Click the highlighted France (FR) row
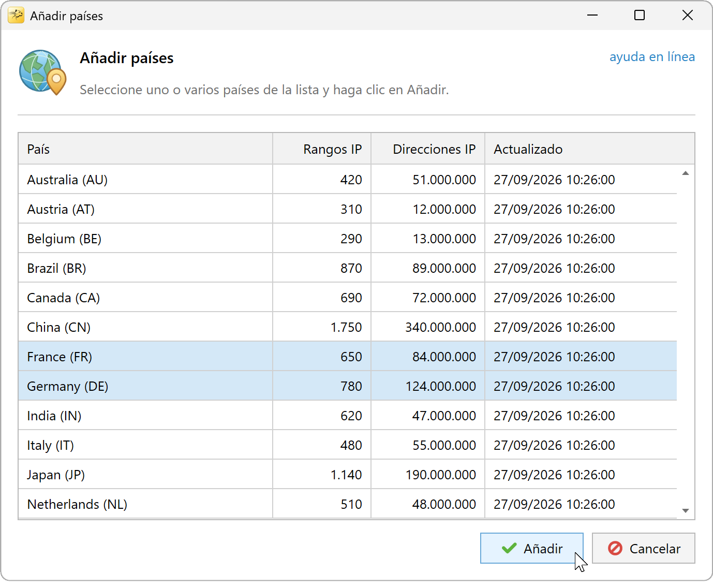Screen dimensions: 713x588 (x=348, y=357)
